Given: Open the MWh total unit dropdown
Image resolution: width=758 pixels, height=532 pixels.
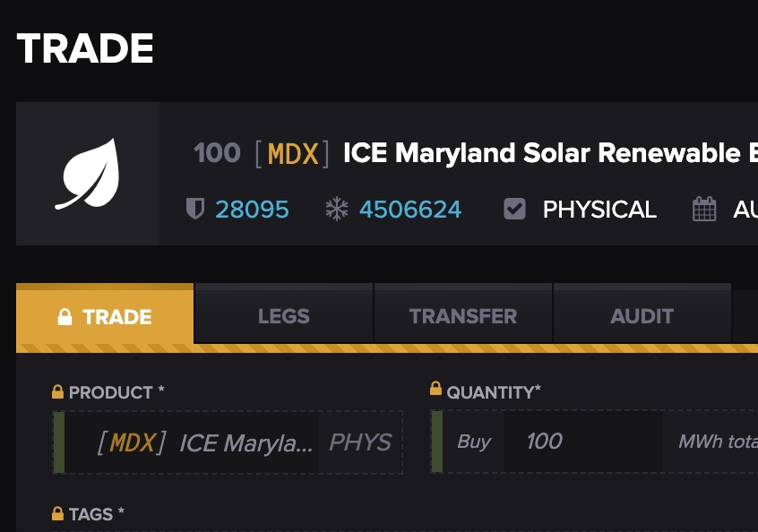Looking at the screenshot, I should [717, 442].
